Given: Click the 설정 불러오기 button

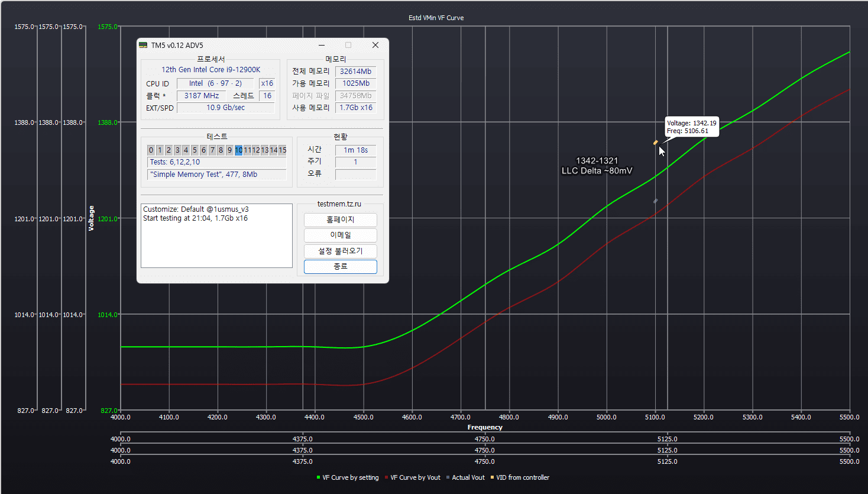Looking at the screenshot, I should pyautogui.click(x=341, y=251).
